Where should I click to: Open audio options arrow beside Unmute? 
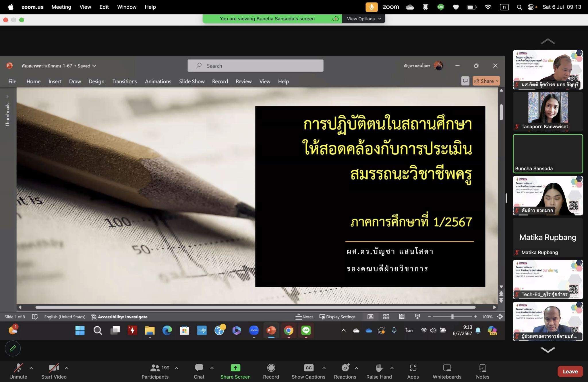tap(31, 368)
